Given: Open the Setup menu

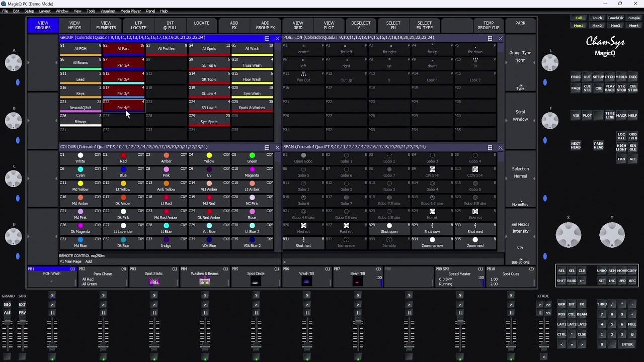Looking at the screenshot, I should [29, 11].
